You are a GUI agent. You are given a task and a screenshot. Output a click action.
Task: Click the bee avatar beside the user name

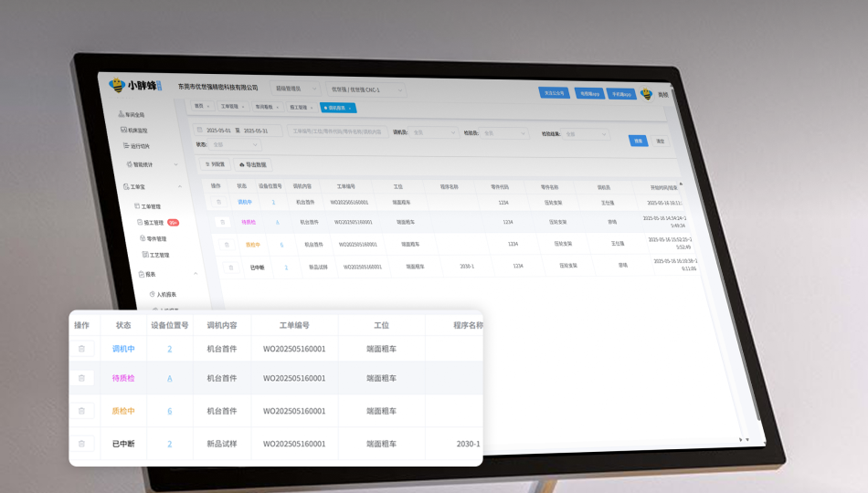[x=646, y=93]
